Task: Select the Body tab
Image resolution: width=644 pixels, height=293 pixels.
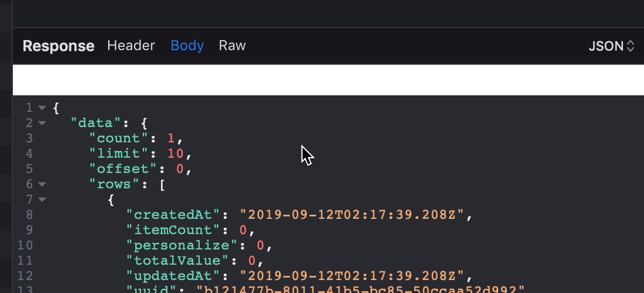Action: coord(187,46)
